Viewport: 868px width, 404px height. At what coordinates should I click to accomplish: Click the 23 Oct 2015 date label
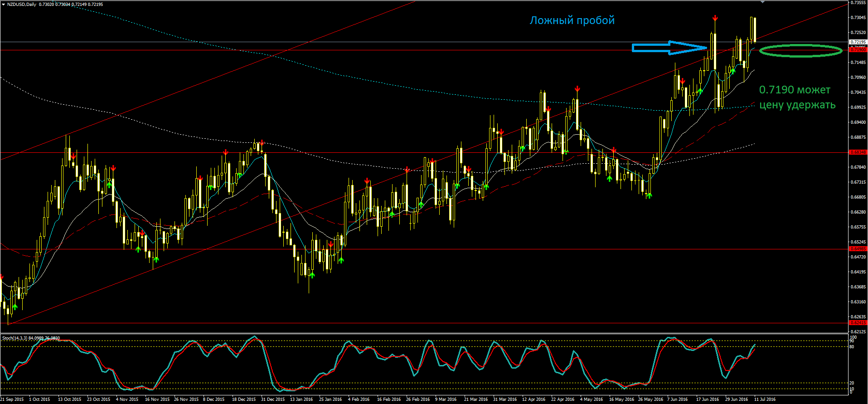click(x=98, y=399)
